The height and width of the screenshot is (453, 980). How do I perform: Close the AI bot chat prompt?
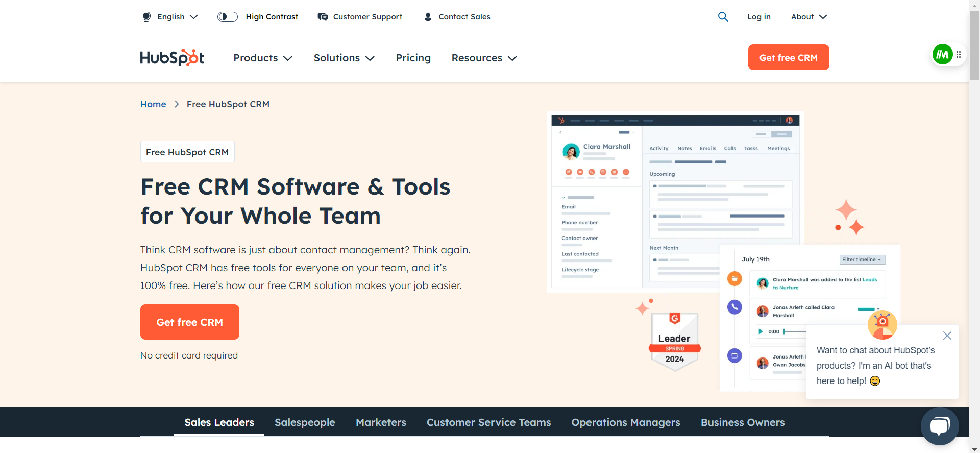pos(947,336)
